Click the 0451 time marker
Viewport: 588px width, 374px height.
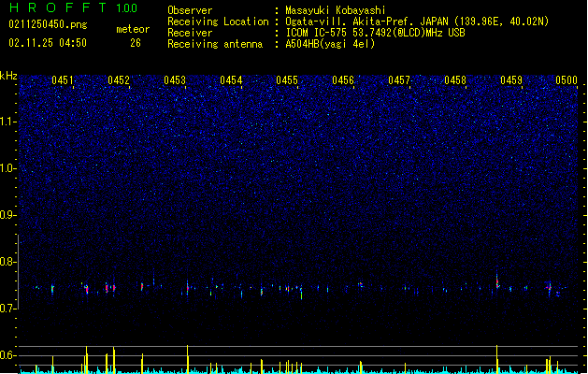tap(63, 80)
